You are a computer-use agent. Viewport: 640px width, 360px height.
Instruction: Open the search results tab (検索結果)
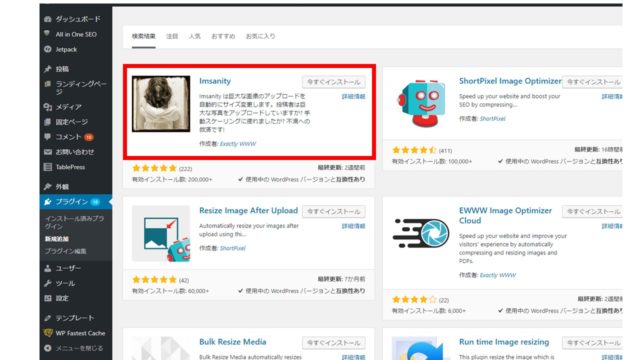(144, 36)
